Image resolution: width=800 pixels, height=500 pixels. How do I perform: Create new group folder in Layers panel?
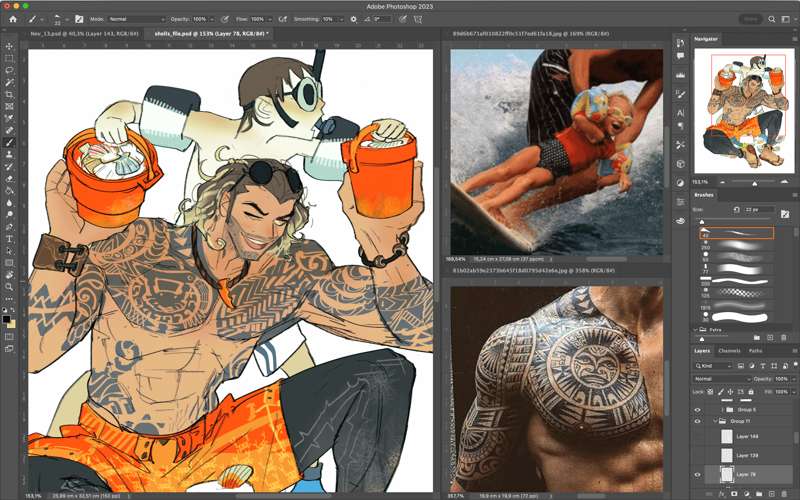760,494
